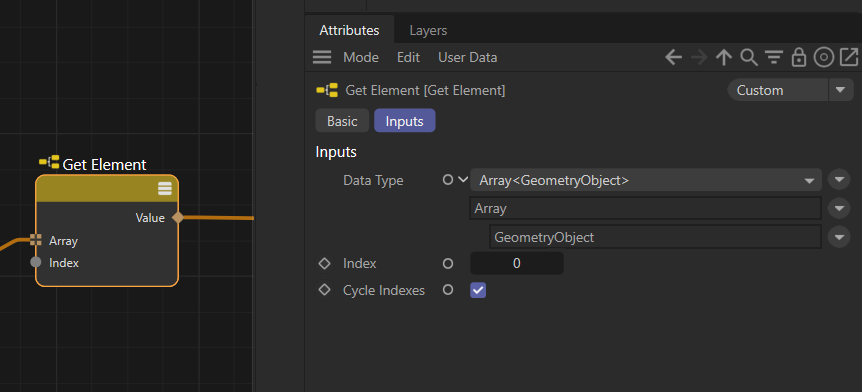Go forward with the right arrow

[699, 57]
